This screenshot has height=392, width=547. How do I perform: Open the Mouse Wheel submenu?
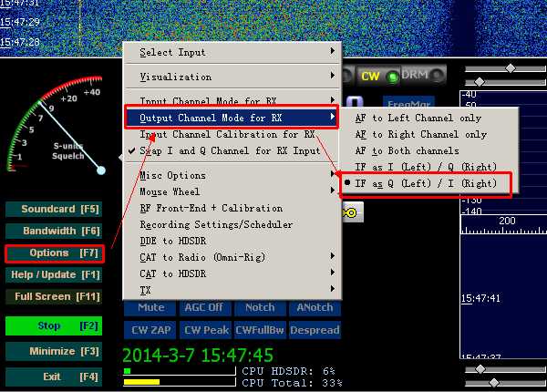coord(232,191)
